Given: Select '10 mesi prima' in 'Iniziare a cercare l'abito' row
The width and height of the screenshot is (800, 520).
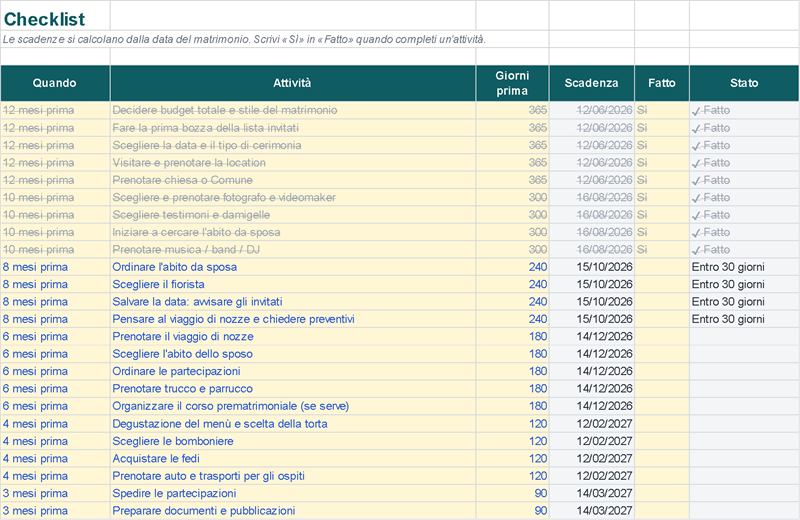Looking at the screenshot, I should click(55, 232).
